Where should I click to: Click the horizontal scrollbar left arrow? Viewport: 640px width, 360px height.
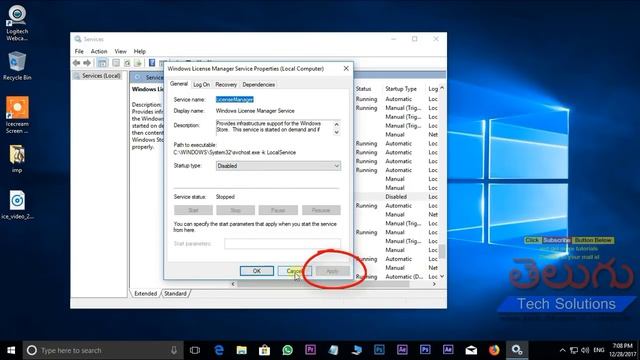click(233, 284)
